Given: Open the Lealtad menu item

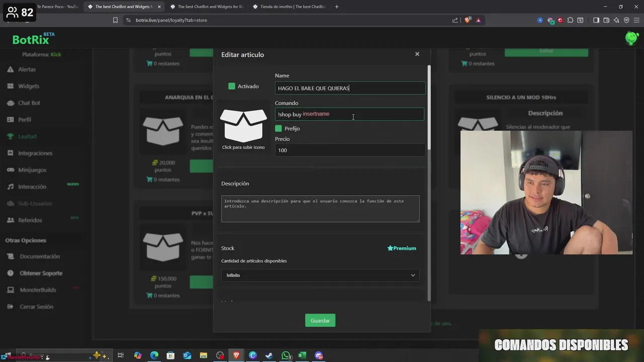Looking at the screenshot, I should click(x=27, y=136).
